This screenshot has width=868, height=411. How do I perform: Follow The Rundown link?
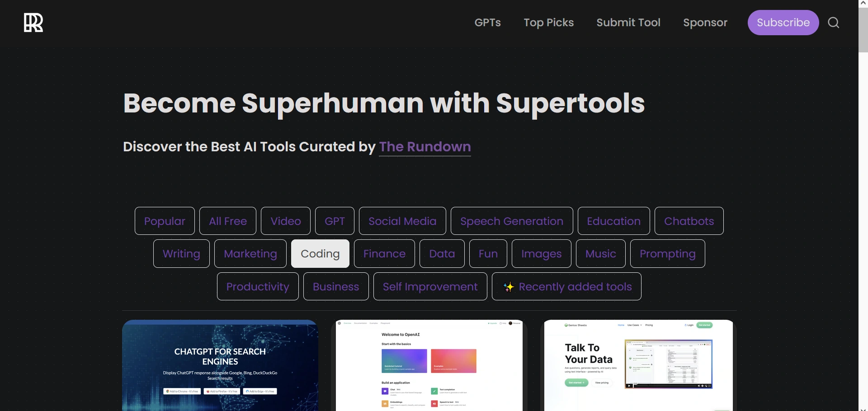click(425, 147)
